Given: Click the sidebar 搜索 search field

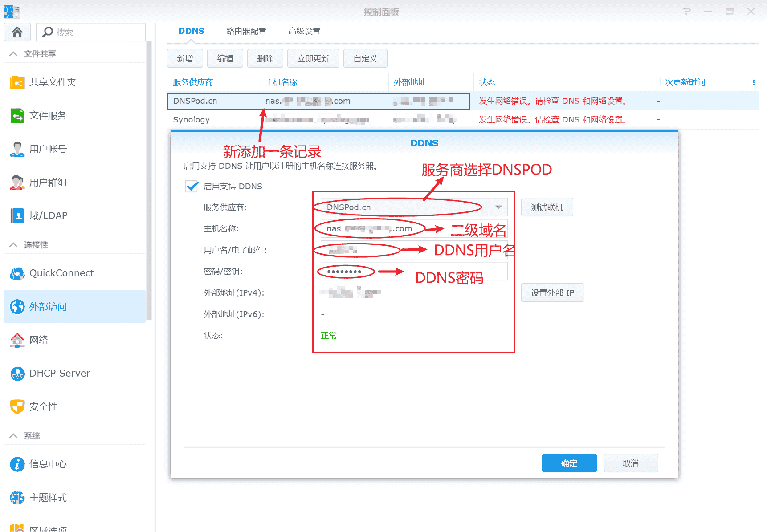Looking at the screenshot, I should 91,32.
